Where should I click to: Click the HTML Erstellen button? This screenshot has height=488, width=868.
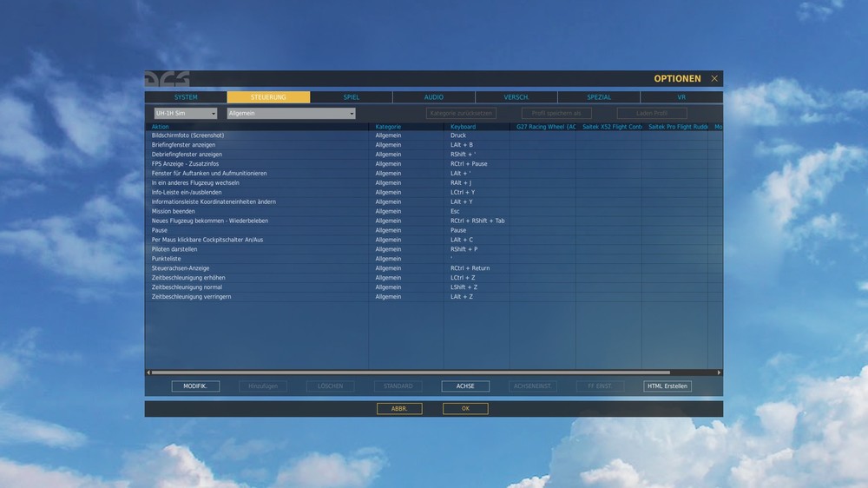667,386
